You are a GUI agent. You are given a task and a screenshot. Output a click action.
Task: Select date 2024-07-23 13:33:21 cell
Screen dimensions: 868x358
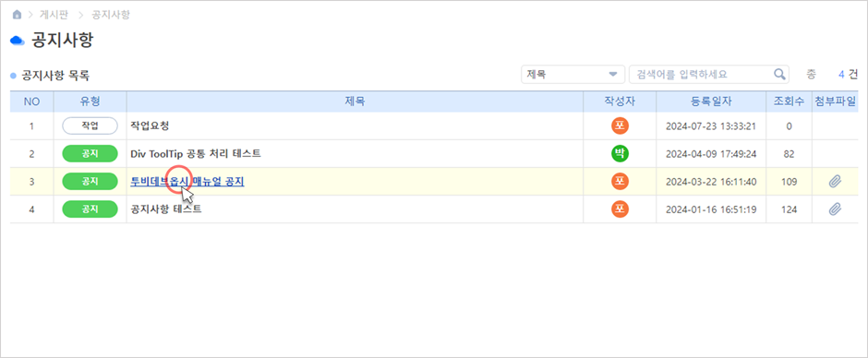tap(711, 126)
